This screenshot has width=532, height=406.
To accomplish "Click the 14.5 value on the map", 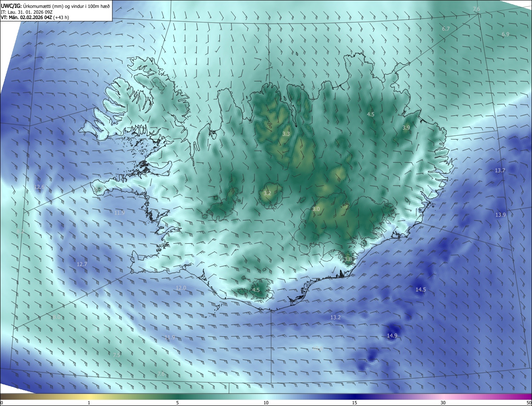I will pyautogui.click(x=421, y=290).
